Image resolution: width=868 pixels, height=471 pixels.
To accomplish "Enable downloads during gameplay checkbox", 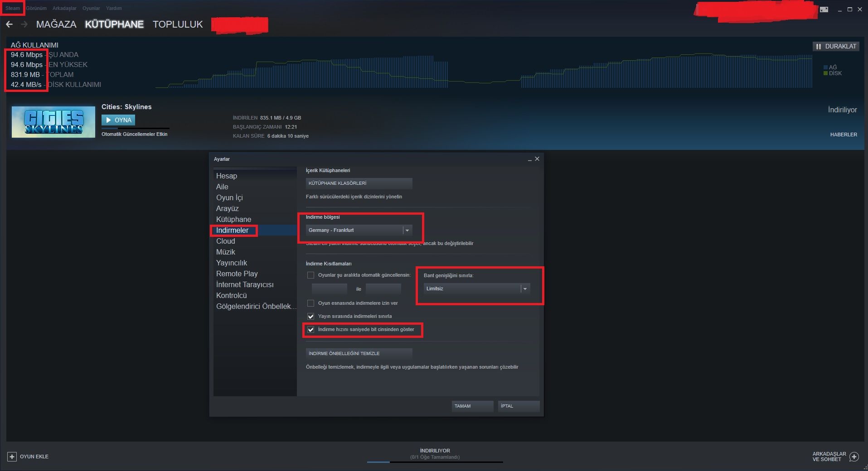I will tap(310, 303).
